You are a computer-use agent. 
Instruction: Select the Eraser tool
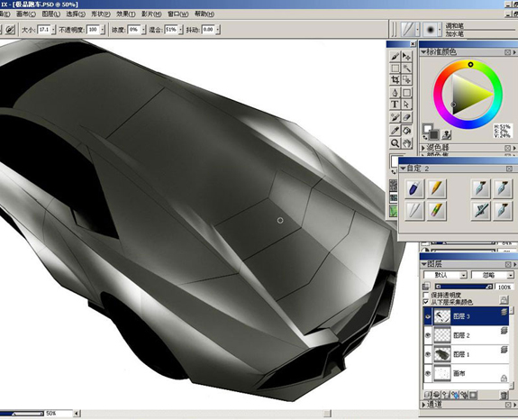click(x=406, y=117)
